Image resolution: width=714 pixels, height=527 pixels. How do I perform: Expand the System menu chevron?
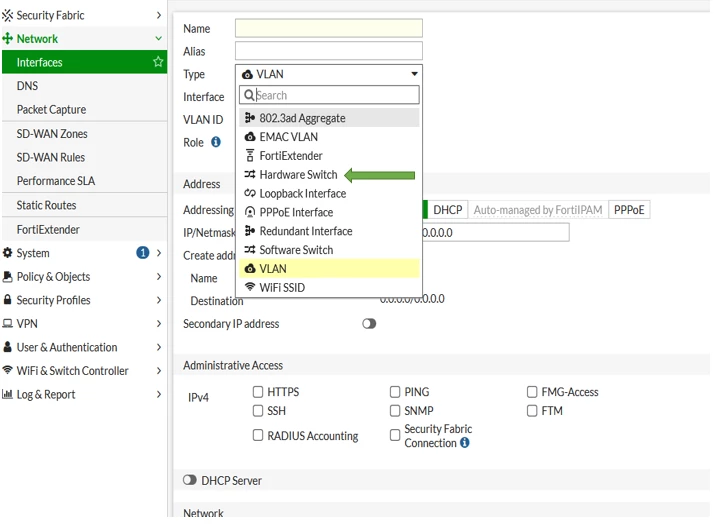[158, 253]
